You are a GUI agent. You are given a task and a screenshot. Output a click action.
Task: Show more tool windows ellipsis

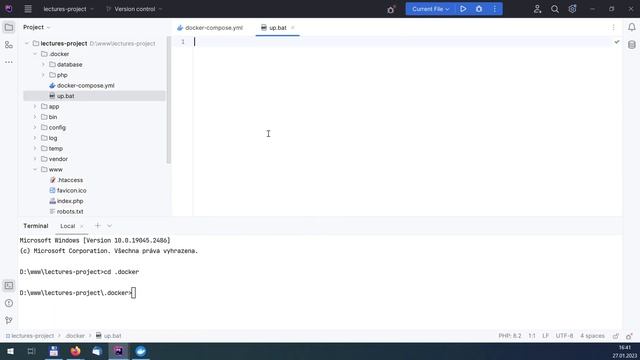(9, 62)
